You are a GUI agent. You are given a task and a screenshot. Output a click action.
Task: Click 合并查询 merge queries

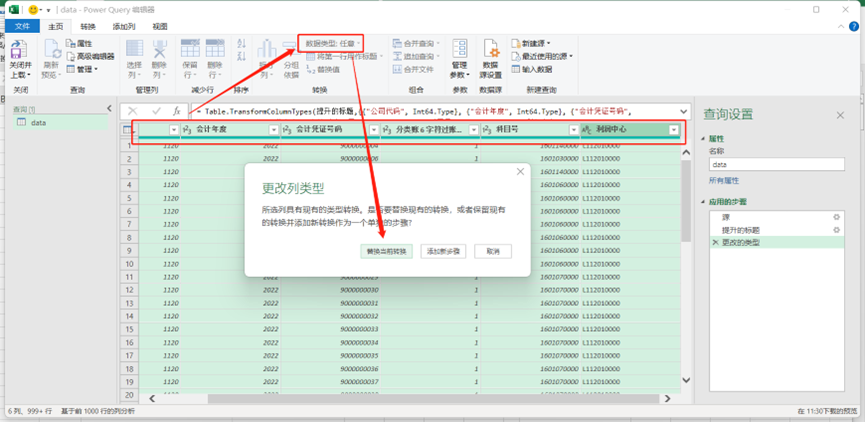point(416,43)
